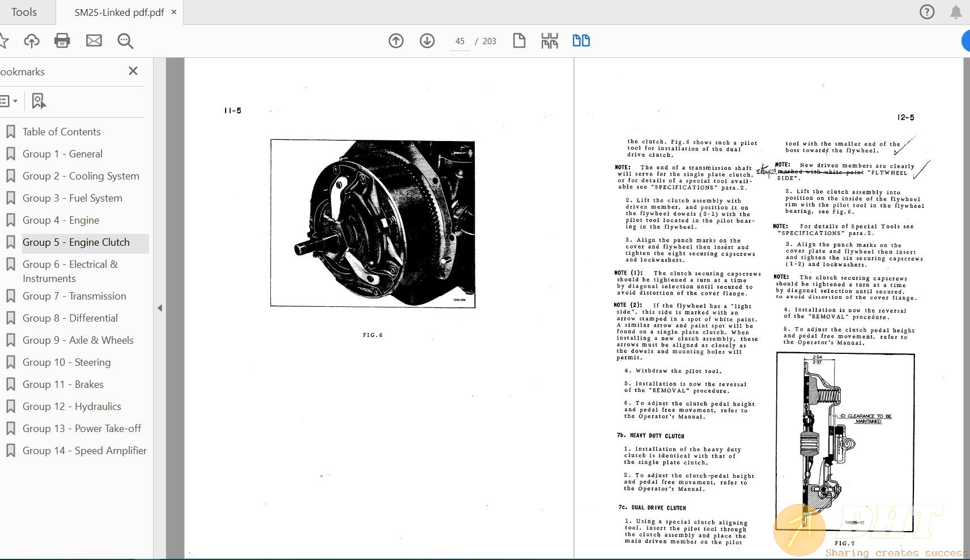970x560 pixels.
Task: Go to previous page arrow button
Action: pos(396,41)
